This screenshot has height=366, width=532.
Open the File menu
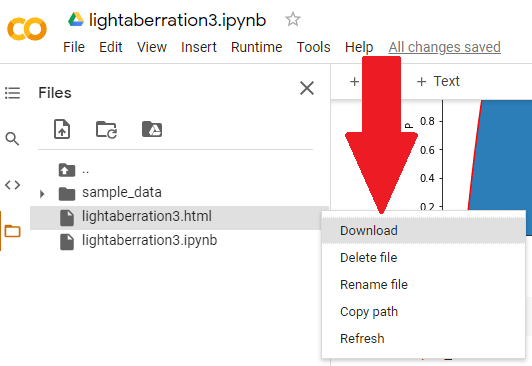tap(74, 47)
